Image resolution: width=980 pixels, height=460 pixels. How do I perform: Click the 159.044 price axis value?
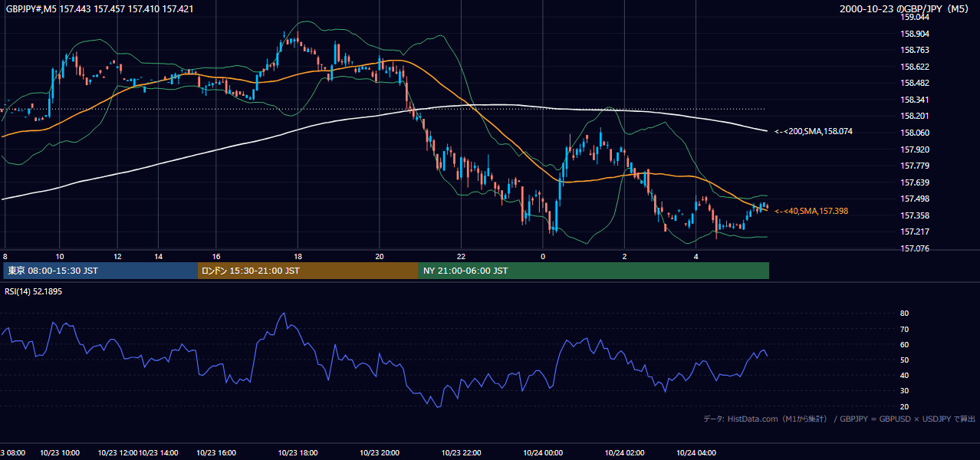click(914, 17)
